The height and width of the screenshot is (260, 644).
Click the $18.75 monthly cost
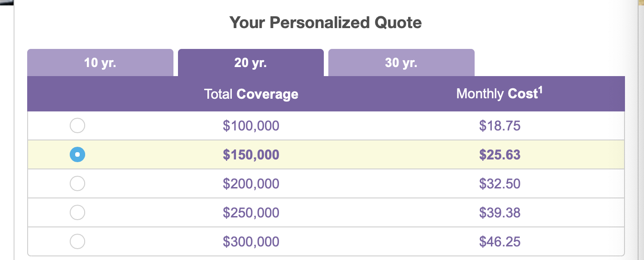point(500,125)
